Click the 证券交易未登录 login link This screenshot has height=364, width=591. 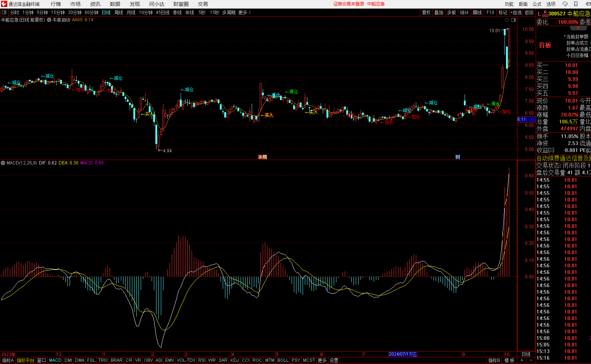click(x=348, y=4)
